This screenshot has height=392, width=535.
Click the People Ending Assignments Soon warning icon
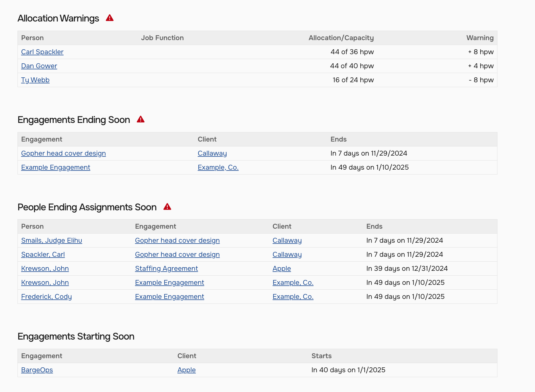coord(167,207)
